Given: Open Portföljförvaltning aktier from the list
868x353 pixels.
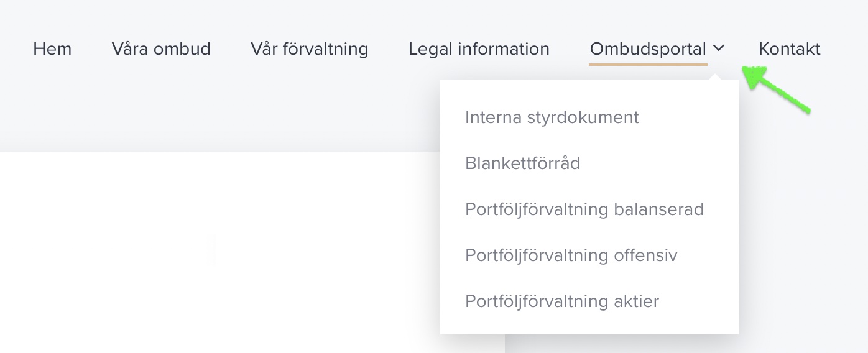Looking at the screenshot, I should (x=562, y=301).
